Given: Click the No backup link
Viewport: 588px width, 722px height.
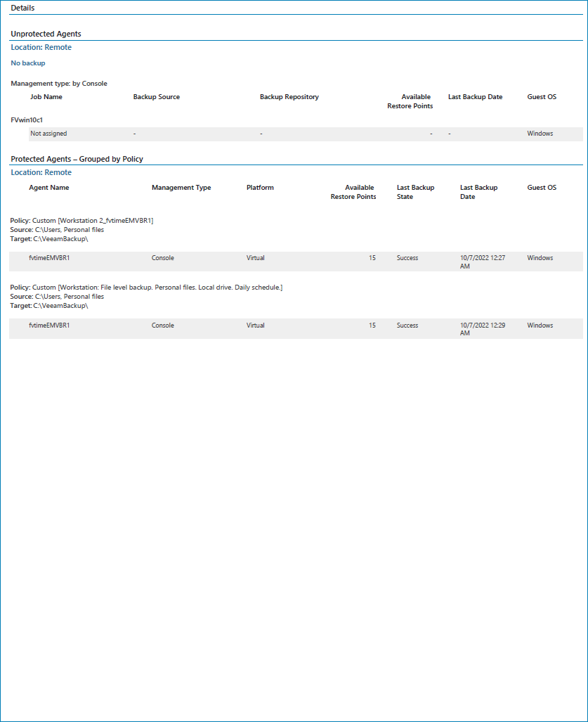Looking at the screenshot, I should tap(28, 63).
